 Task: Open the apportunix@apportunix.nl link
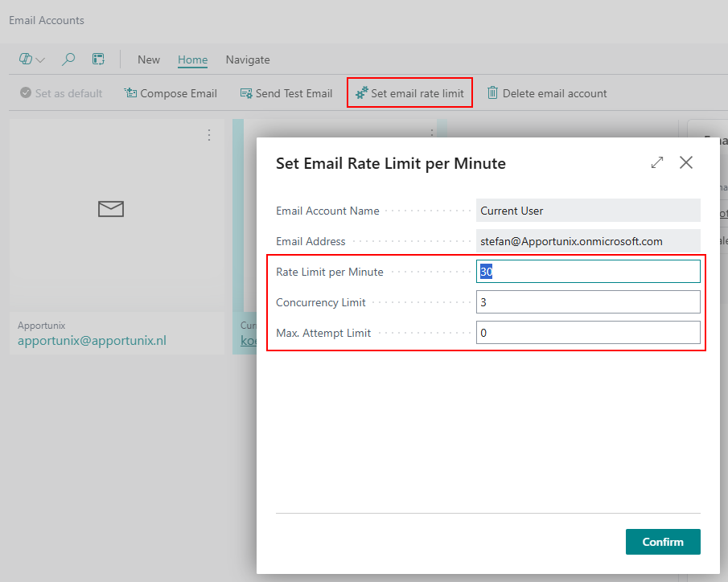(x=92, y=341)
